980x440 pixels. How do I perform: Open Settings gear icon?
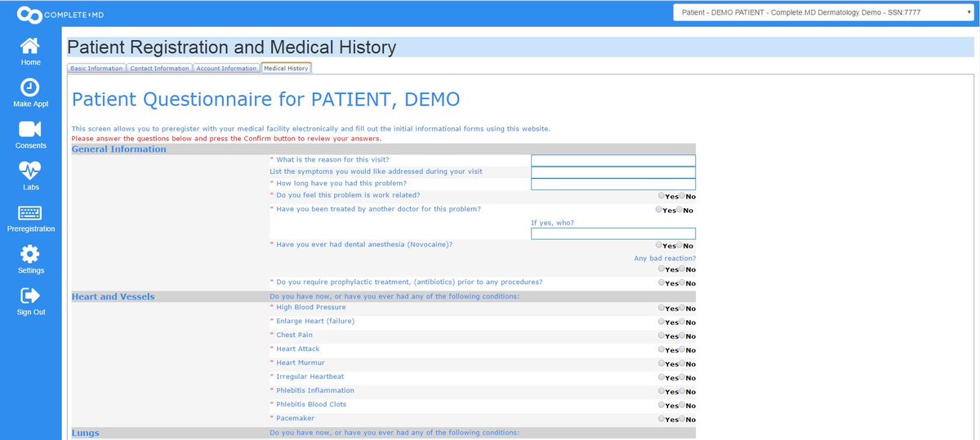30,253
